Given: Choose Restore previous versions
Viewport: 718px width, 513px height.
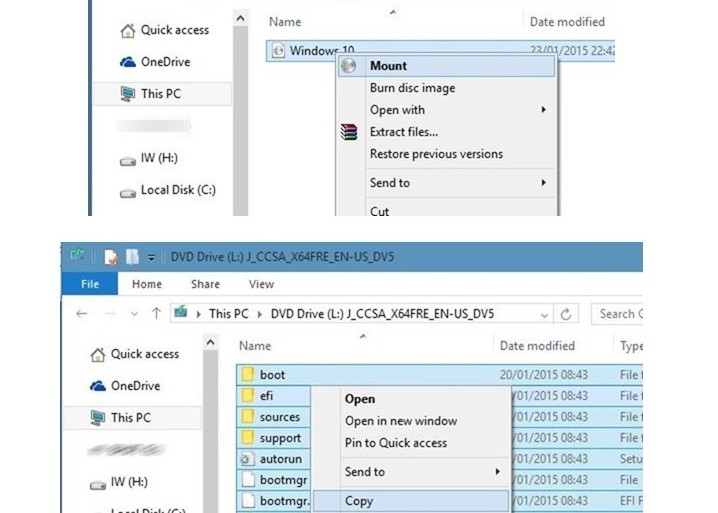Looking at the screenshot, I should click(436, 154).
